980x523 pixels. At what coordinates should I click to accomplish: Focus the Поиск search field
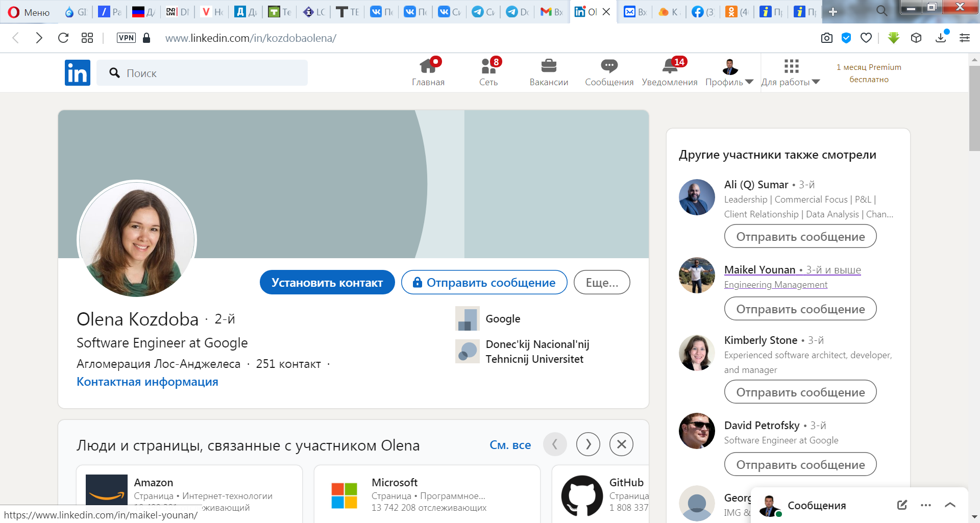click(x=202, y=73)
